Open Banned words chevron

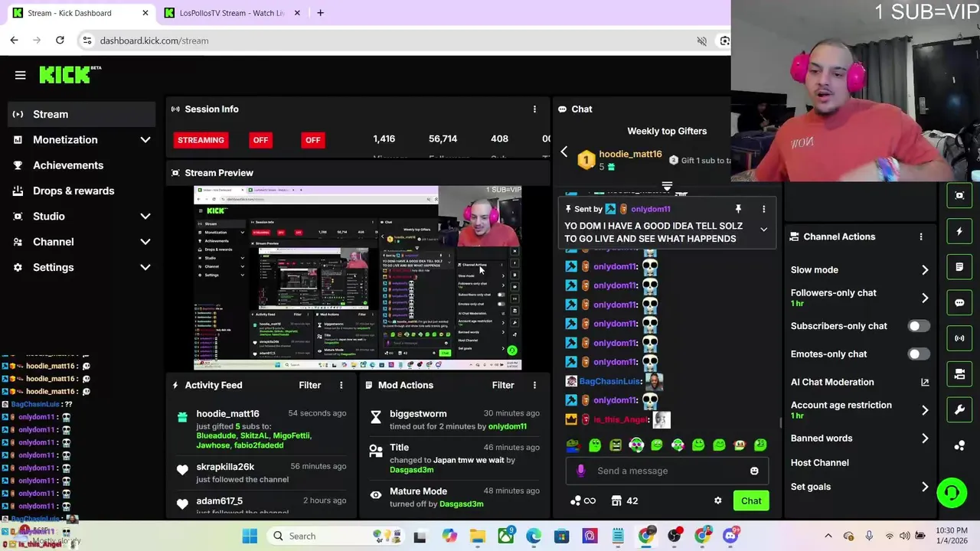[925, 439]
